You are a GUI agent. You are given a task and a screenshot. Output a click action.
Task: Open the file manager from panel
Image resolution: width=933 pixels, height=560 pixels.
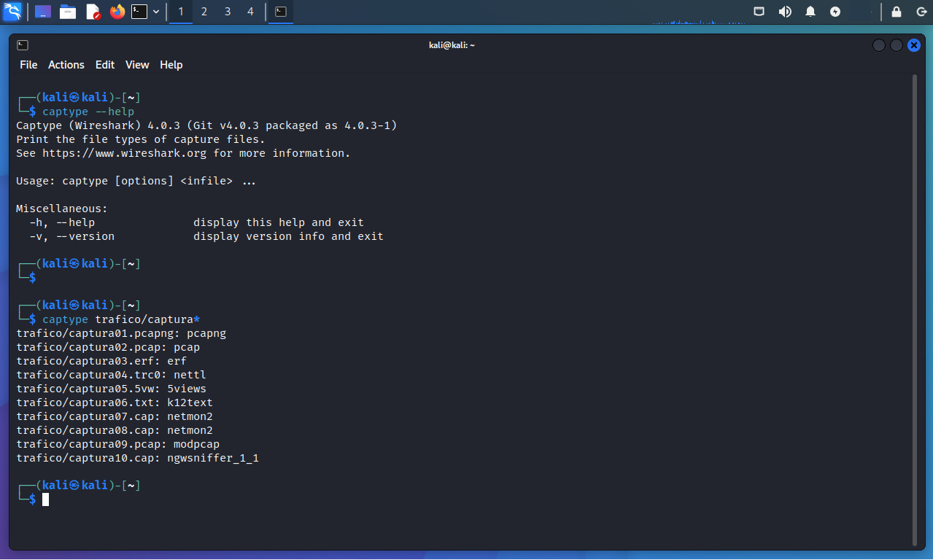pyautogui.click(x=68, y=12)
